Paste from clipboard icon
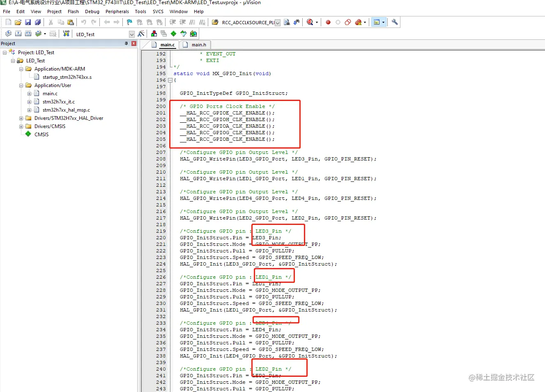 [x=71, y=22]
